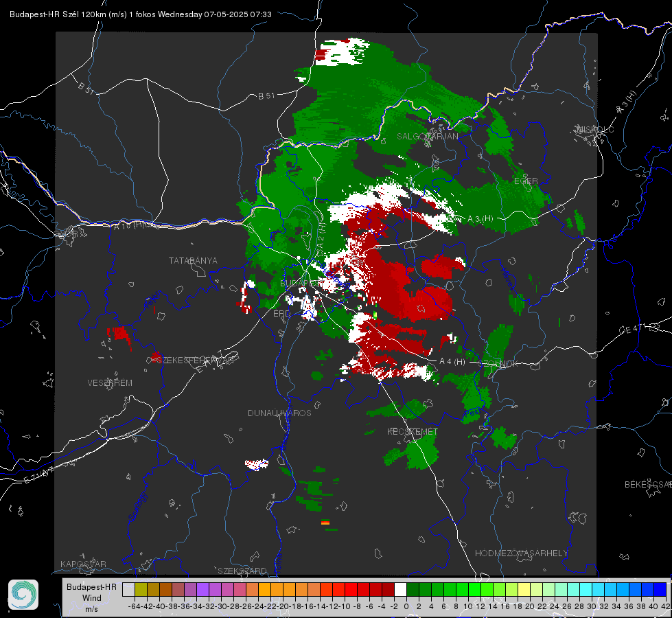Pick the light gray swatch left of -64

[x=128, y=590]
